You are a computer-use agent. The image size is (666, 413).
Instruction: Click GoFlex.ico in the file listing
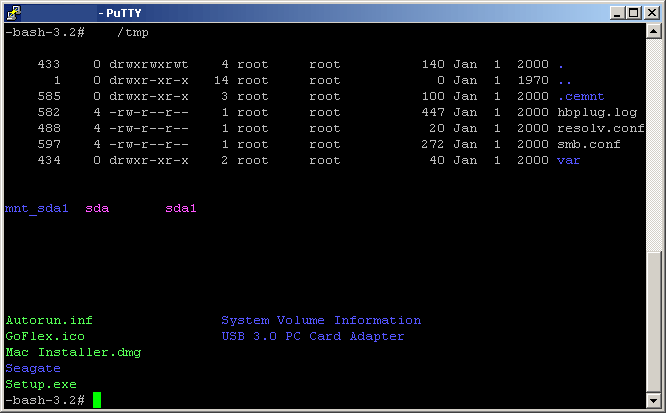click(x=45, y=337)
